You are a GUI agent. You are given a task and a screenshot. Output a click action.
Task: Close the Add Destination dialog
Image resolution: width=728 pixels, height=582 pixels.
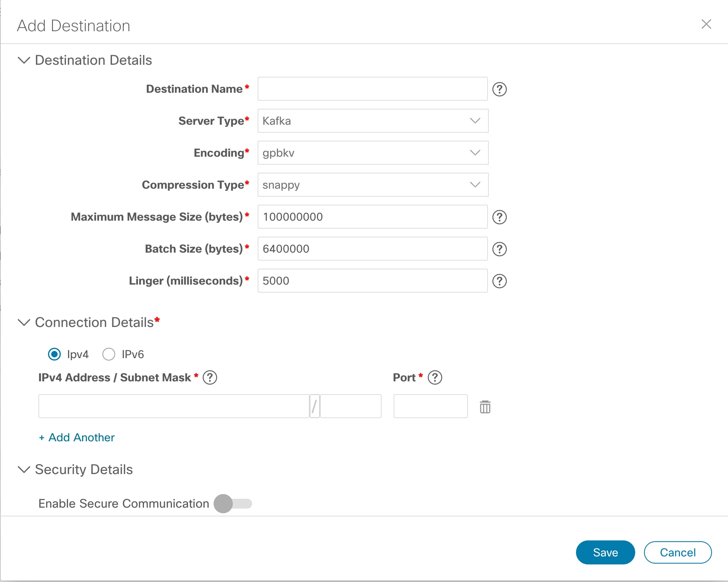706,24
